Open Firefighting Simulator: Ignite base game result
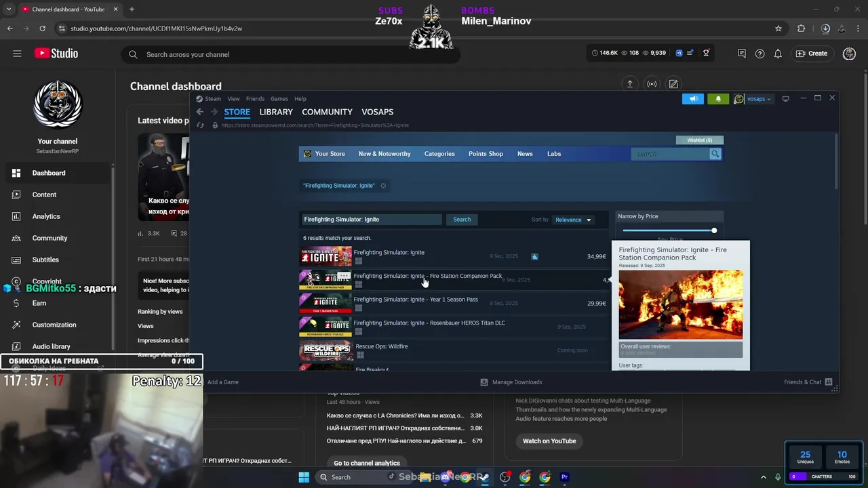This screenshot has width=868, height=488. coord(454,257)
